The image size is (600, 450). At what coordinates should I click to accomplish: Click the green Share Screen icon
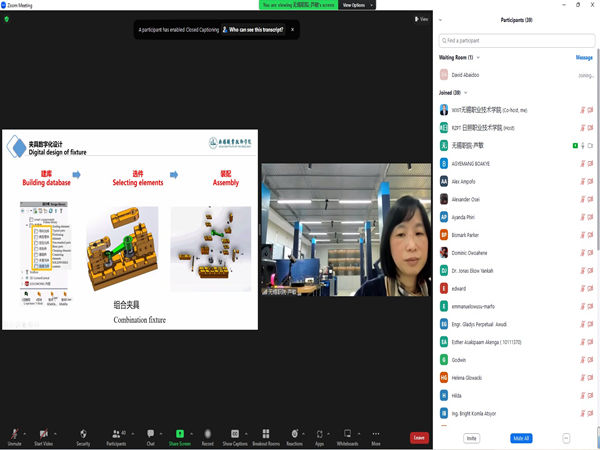tap(180, 435)
